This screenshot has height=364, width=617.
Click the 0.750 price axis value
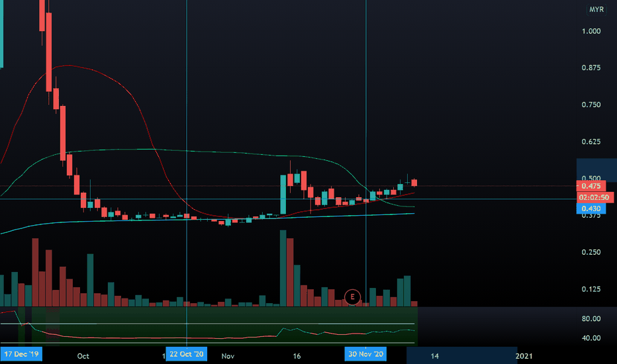[591, 105]
